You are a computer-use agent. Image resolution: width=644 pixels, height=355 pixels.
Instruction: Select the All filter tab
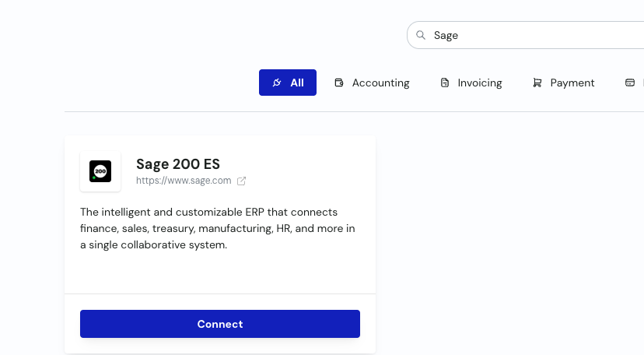coord(288,83)
